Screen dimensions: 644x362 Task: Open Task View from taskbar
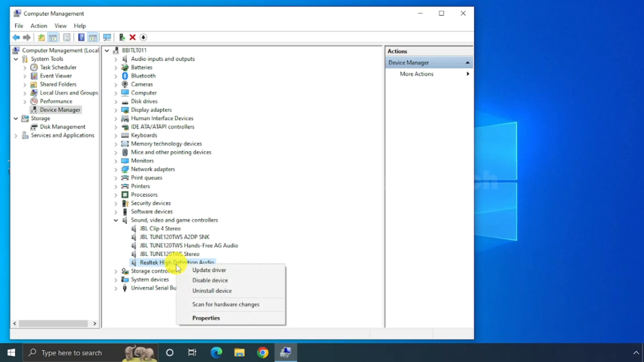pos(192,352)
